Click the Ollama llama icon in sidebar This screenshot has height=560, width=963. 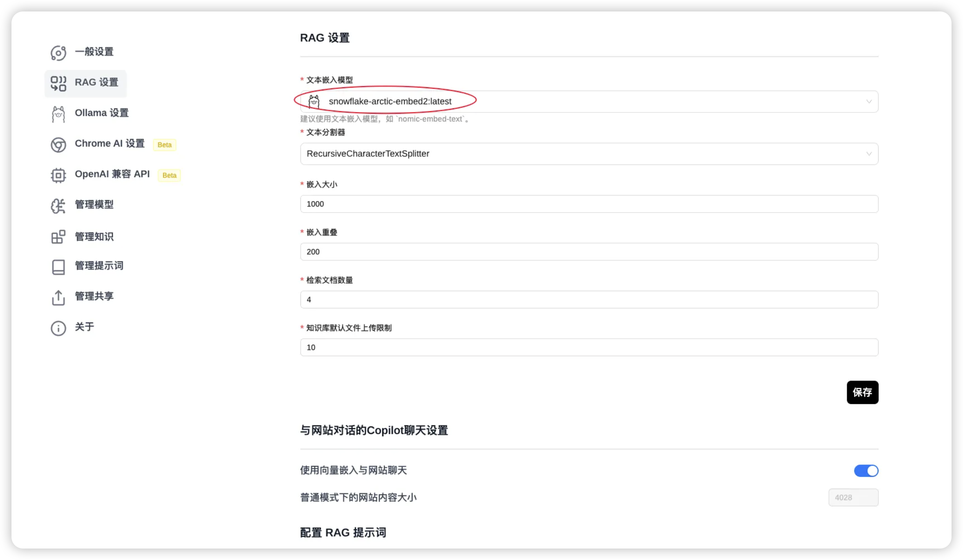pos(58,114)
